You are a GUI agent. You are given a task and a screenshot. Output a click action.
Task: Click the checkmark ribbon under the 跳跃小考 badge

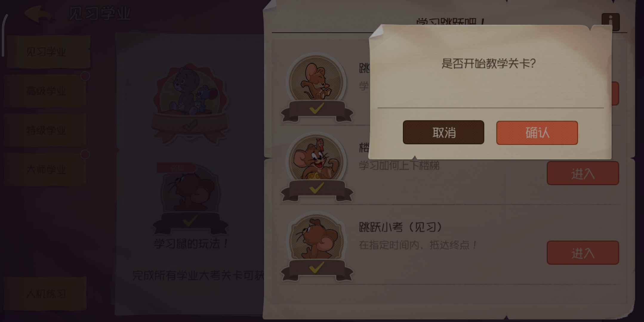tap(317, 269)
